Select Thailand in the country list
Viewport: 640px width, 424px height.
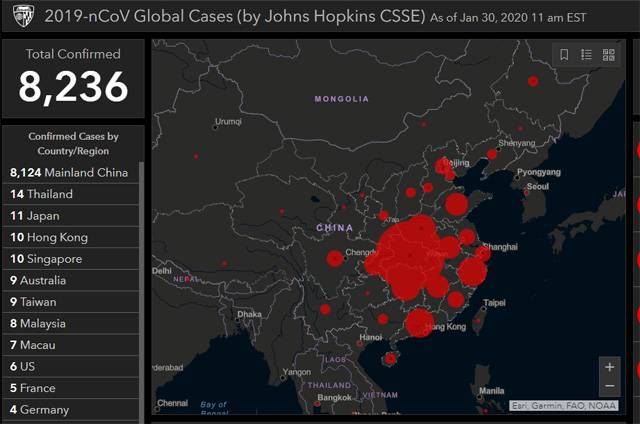point(69,194)
